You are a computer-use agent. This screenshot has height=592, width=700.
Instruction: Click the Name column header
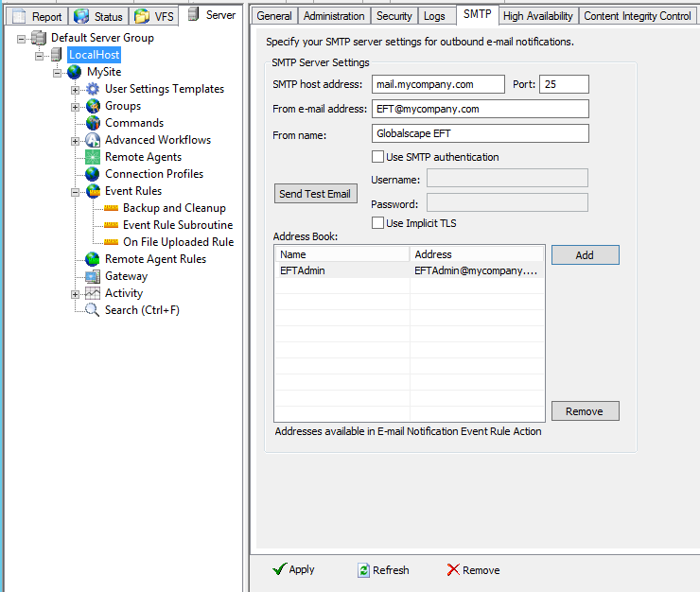[342, 254]
